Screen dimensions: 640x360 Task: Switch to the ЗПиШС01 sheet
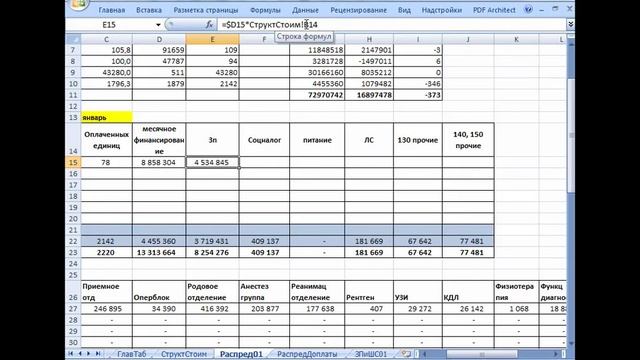pos(371,354)
